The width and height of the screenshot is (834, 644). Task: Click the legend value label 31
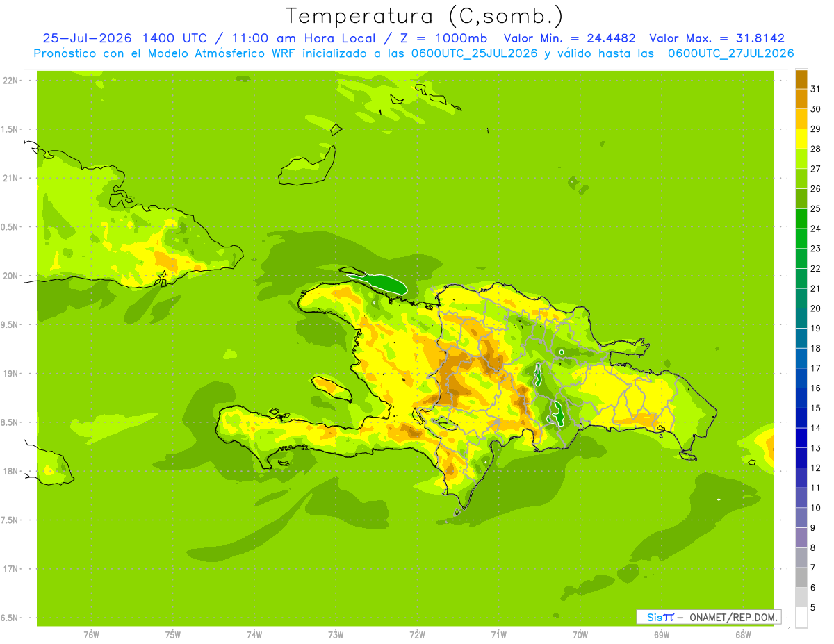coord(815,89)
